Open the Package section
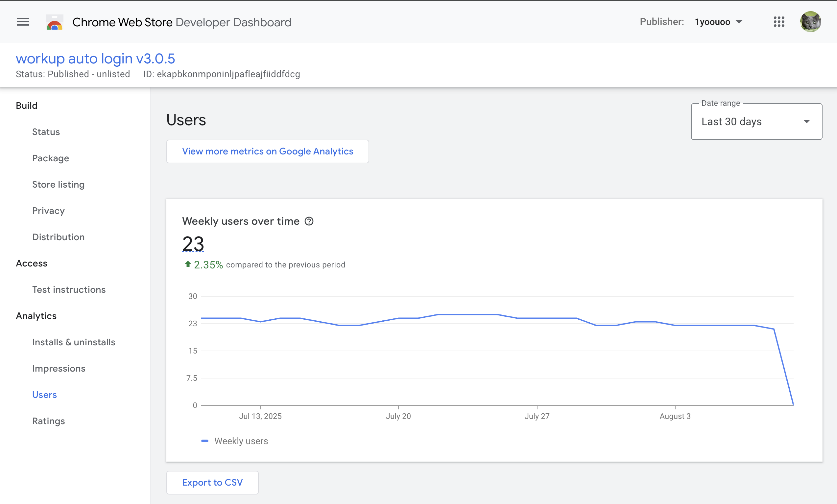Viewport: 837px width, 504px height. point(51,158)
